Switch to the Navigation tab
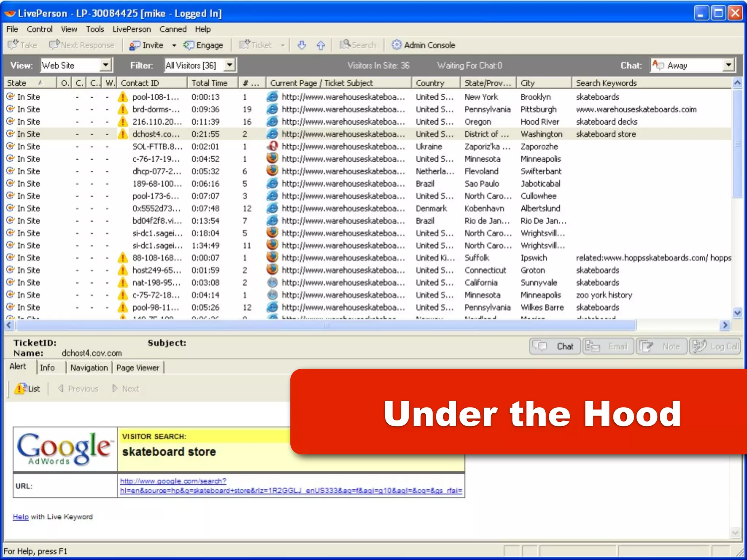 [89, 367]
